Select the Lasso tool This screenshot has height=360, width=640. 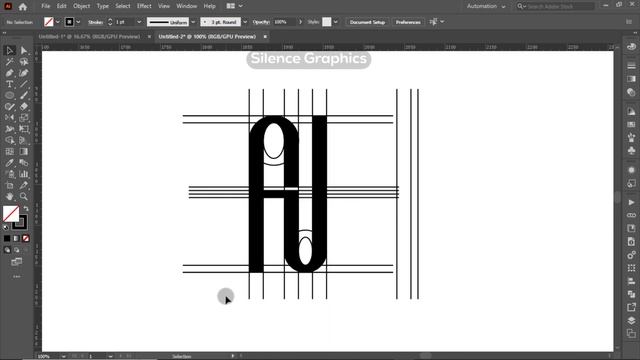(24, 62)
